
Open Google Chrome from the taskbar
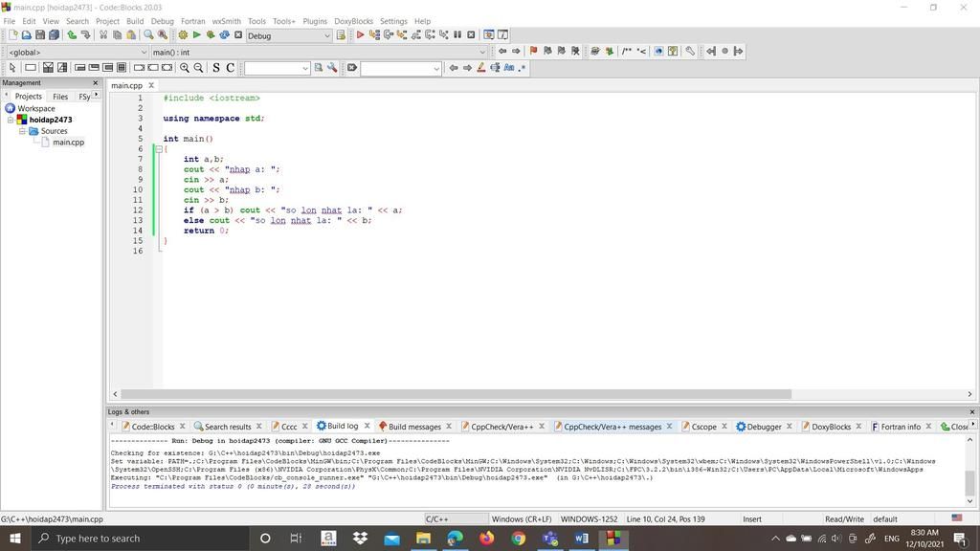[518, 538]
